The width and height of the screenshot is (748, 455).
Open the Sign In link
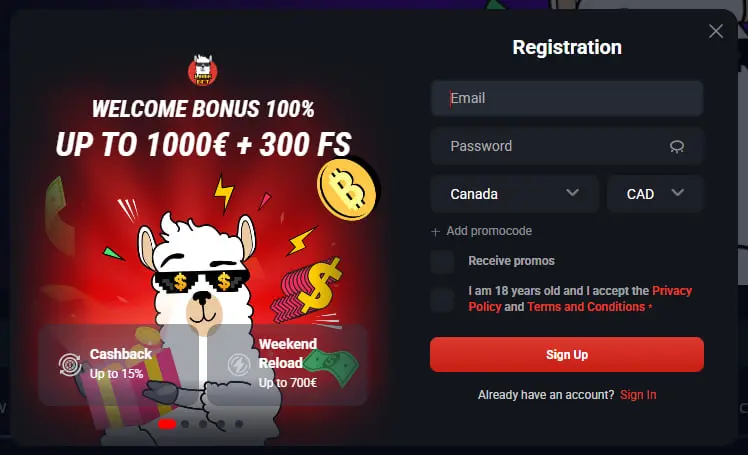click(638, 395)
